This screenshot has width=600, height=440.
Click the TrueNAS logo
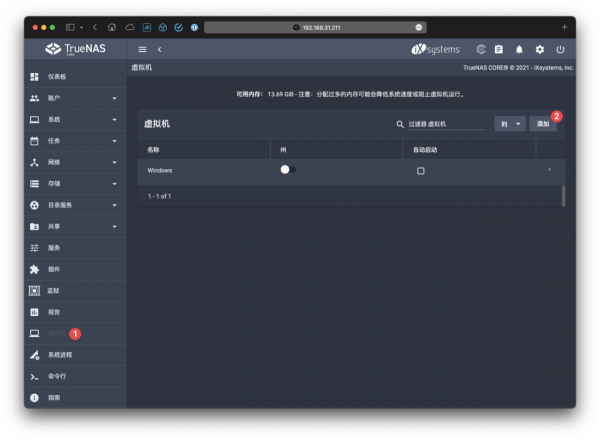(75, 49)
